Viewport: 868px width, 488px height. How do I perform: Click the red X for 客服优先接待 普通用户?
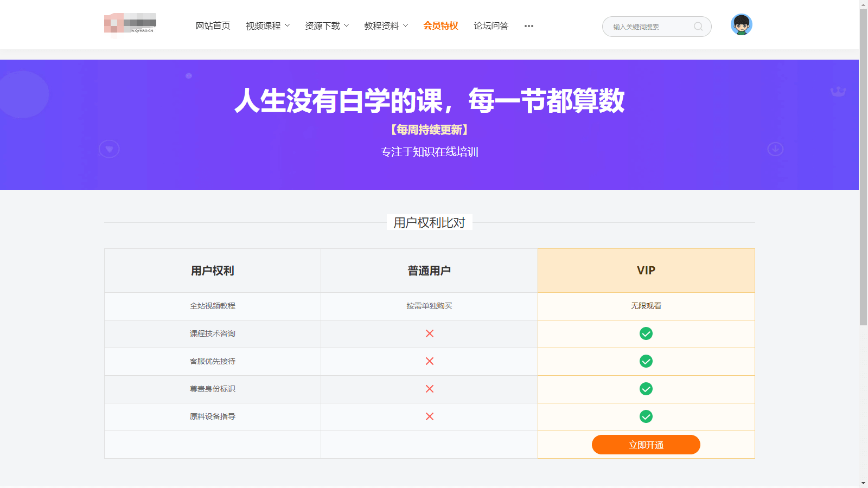[429, 362]
